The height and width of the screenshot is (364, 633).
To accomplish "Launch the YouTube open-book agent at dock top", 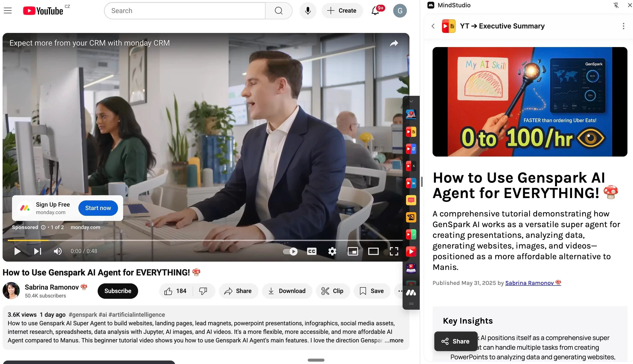I will click(x=411, y=114).
